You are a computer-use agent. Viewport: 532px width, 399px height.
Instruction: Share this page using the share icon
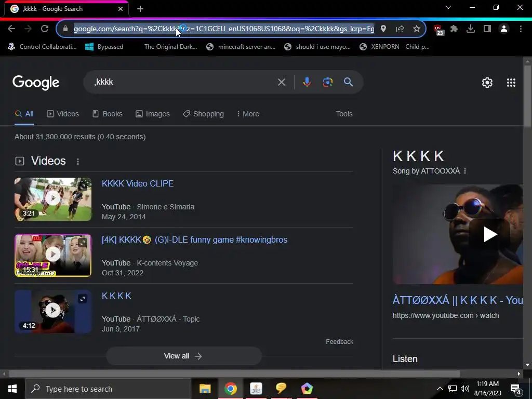[x=400, y=29]
